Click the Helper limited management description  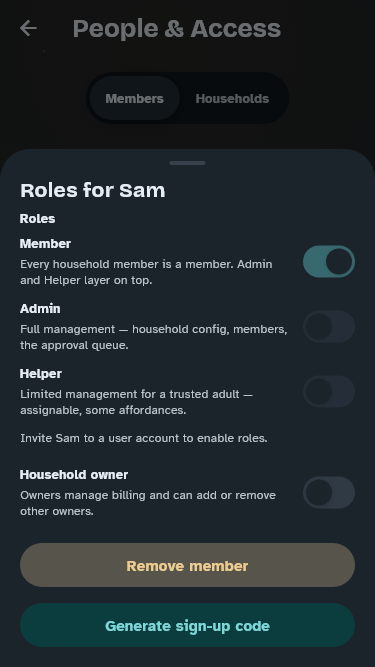[136, 402]
